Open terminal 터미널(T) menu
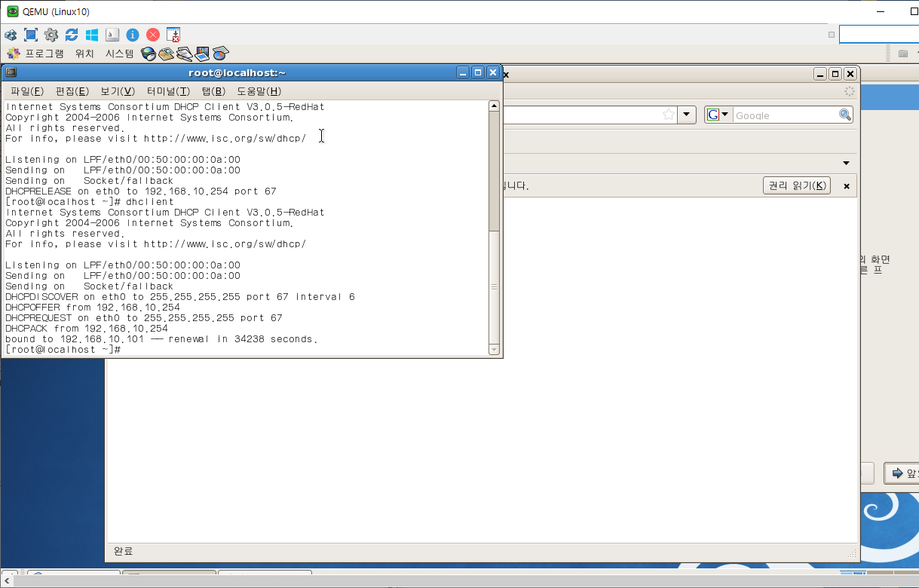Image resolution: width=919 pixels, height=588 pixels. 168,91
